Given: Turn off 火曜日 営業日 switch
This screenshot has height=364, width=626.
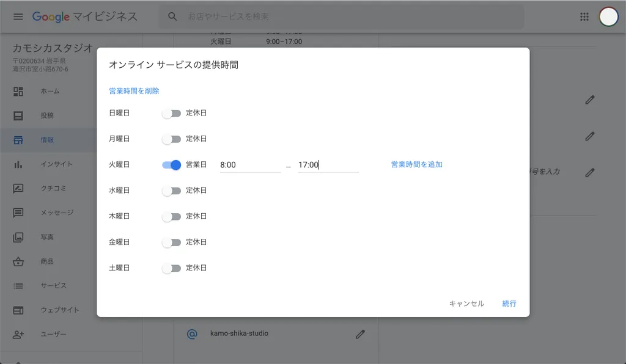Looking at the screenshot, I should [171, 165].
